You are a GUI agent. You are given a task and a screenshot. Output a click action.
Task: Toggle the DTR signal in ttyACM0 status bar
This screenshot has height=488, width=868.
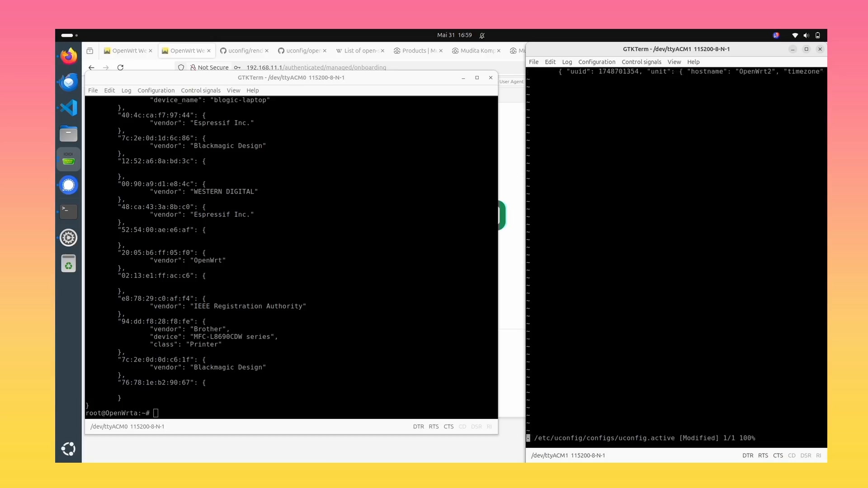point(418,427)
